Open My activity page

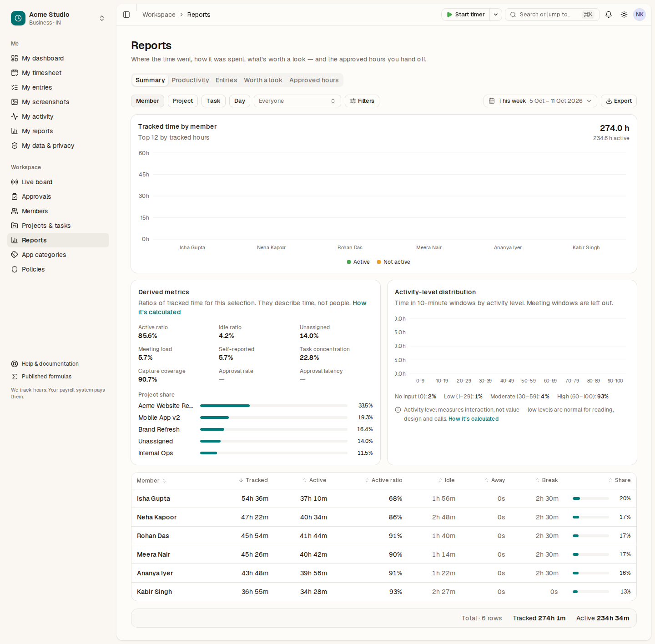pos(58,116)
